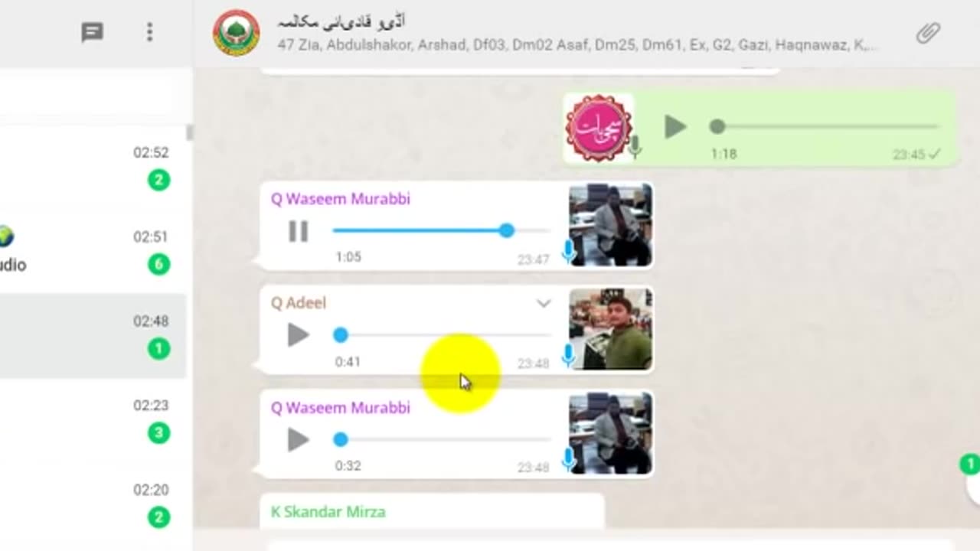Click the attach paperclip icon
Viewport: 980px width, 551px height.
point(928,33)
